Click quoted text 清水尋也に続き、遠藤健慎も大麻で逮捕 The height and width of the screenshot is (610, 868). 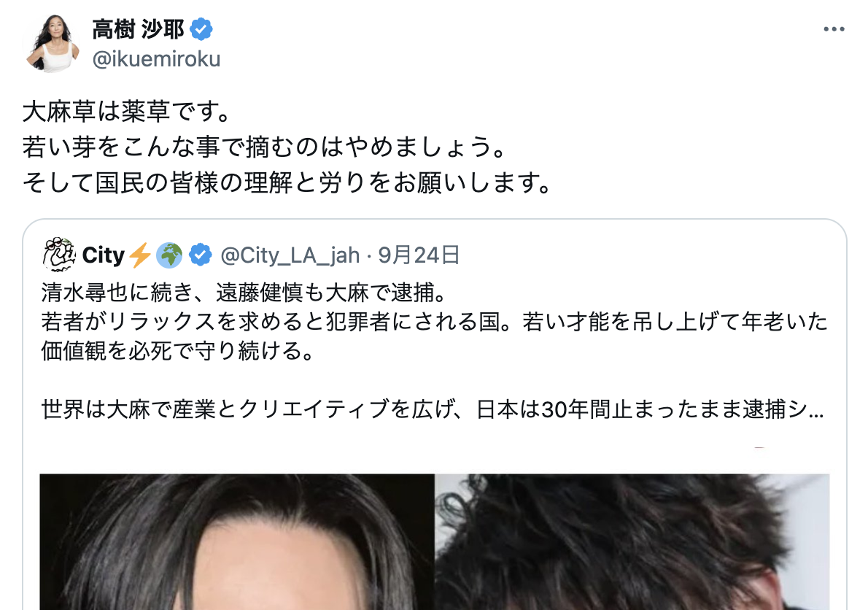point(244,293)
